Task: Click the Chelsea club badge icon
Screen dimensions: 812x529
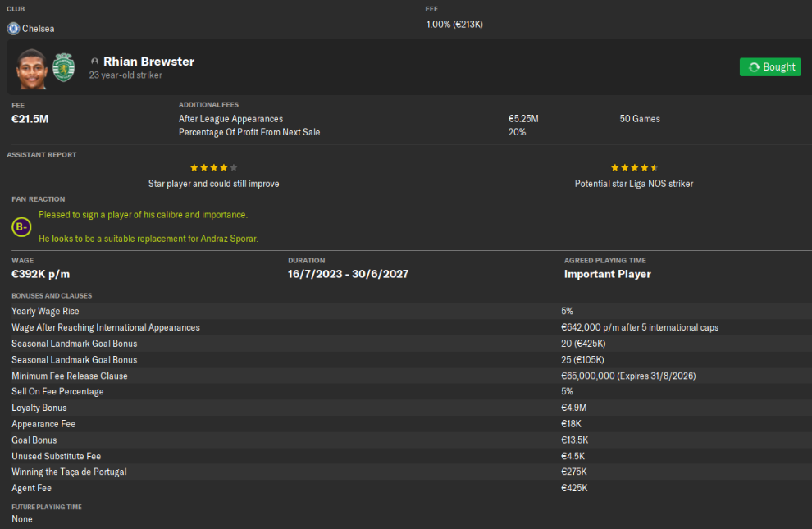Action: [x=13, y=28]
